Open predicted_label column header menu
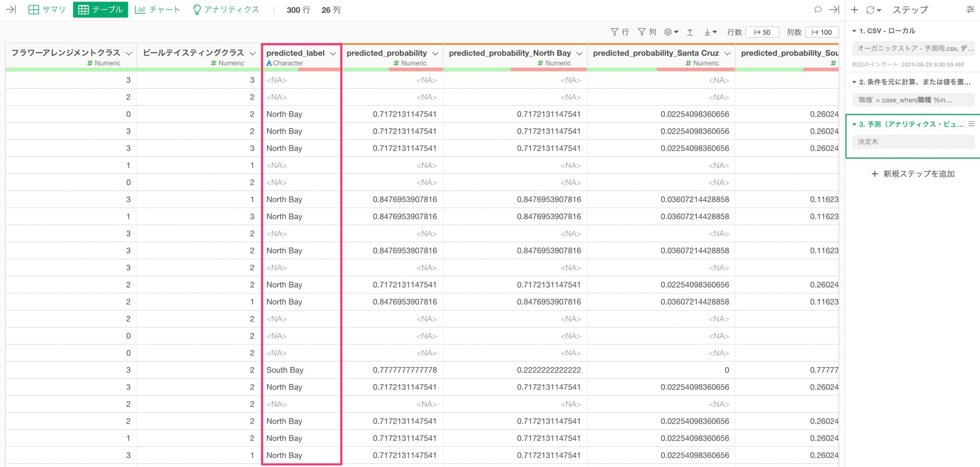This screenshot has width=980, height=467. coord(333,53)
